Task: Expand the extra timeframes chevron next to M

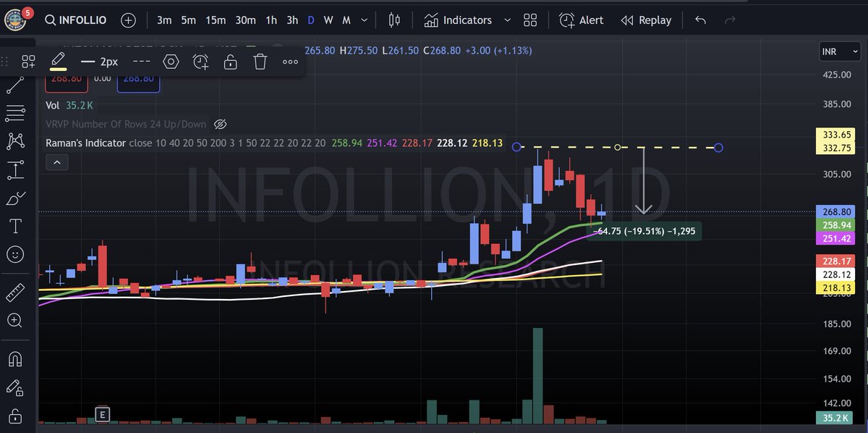Action: [364, 20]
